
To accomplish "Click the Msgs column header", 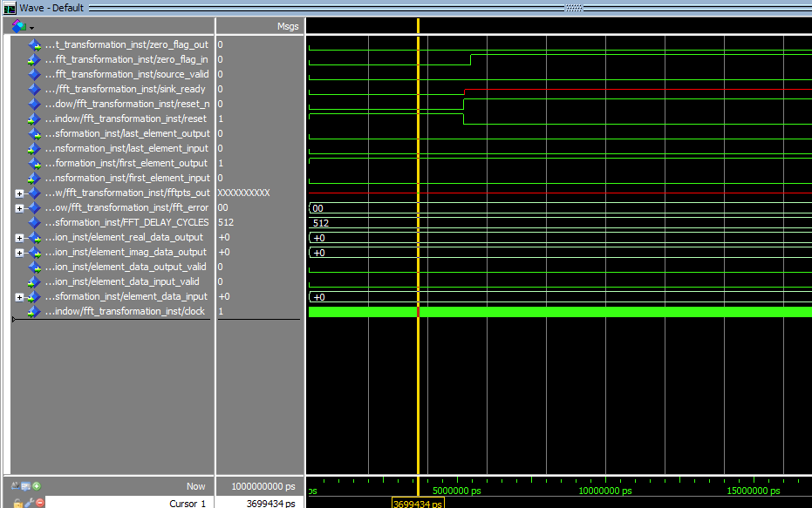I will pos(287,26).
